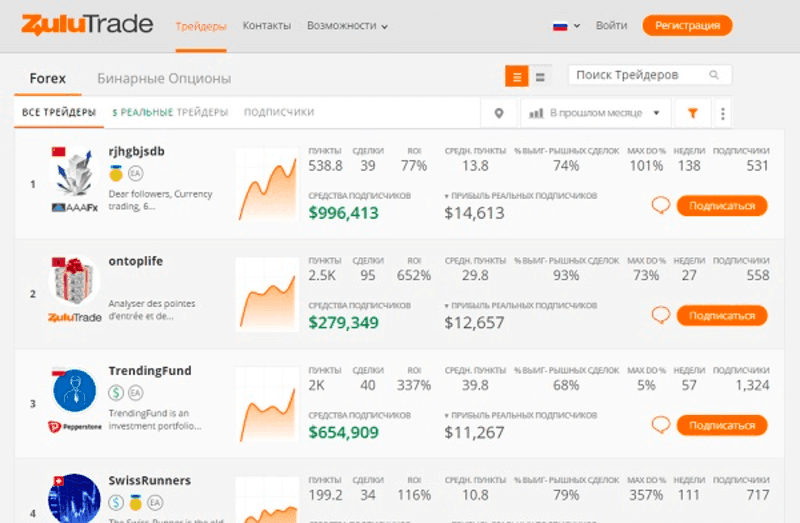Select the ПОДПИСЧИКИ tab
Screen dimensions: 800x523
pos(279,112)
